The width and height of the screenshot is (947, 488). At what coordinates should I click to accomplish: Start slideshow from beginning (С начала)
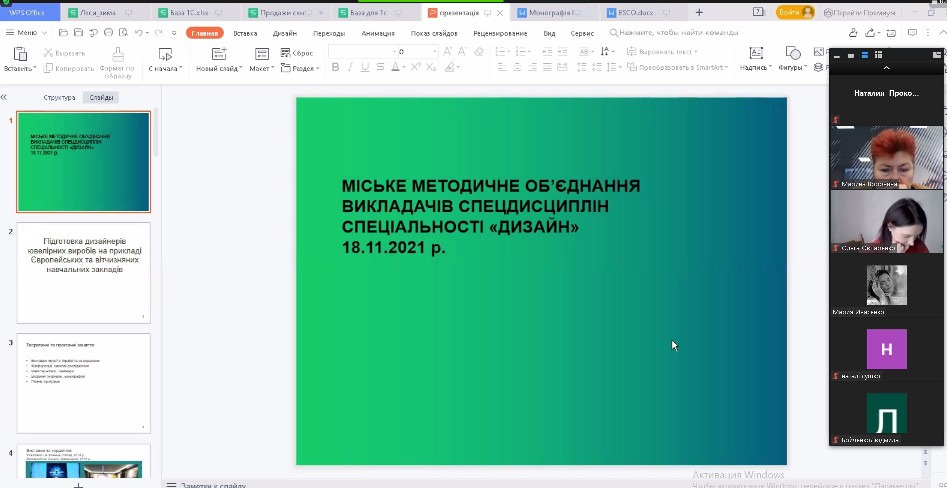pos(163,54)
